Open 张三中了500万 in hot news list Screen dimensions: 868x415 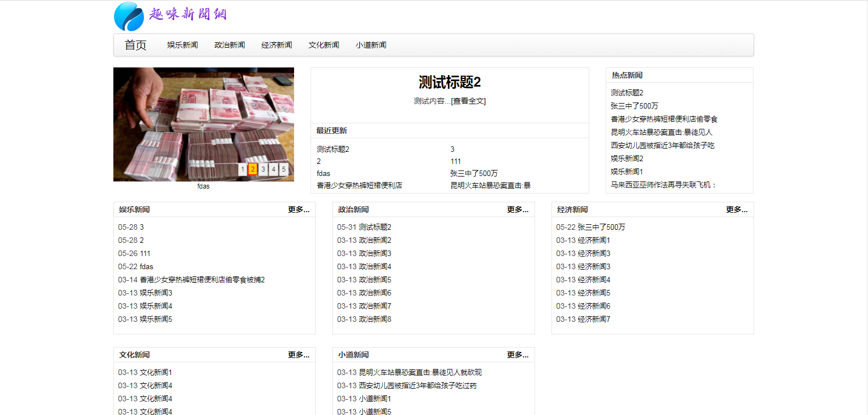coord(634,106)
